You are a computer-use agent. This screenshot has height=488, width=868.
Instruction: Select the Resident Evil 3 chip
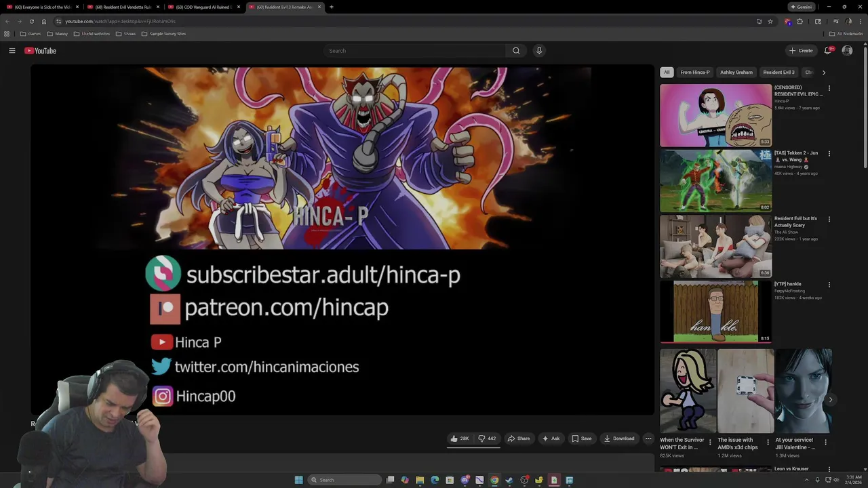coord(778,73)
